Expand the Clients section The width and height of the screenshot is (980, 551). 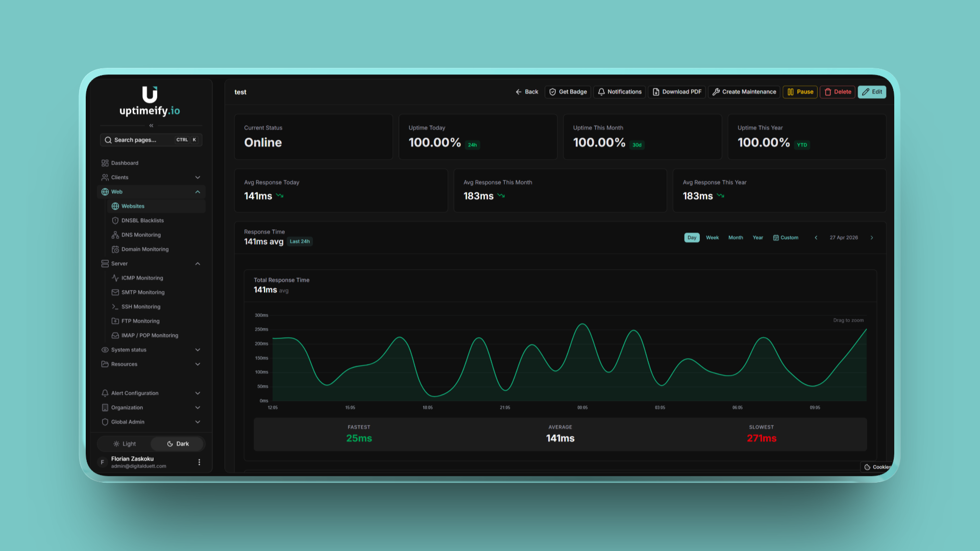(198, 177)
